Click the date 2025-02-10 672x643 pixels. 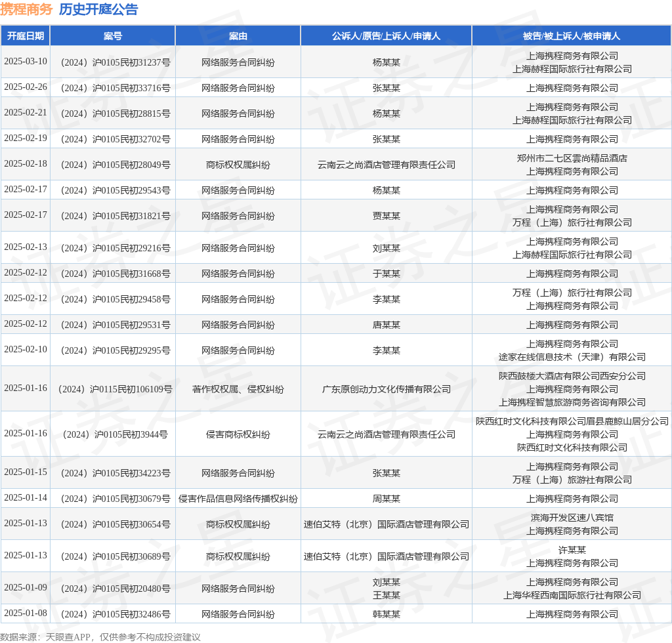click(26, 350)
